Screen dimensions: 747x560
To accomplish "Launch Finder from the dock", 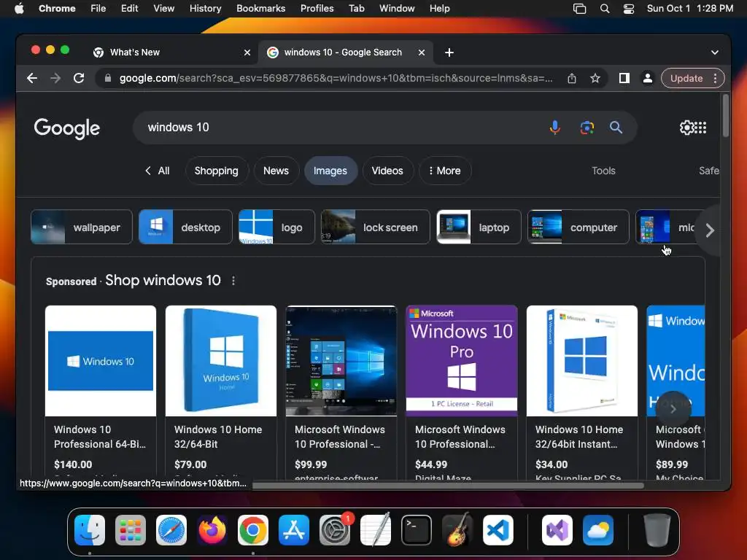I will [90, 530].
